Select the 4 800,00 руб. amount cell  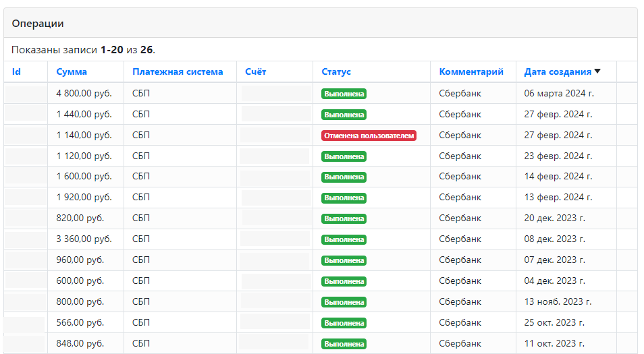pyautogui.click(x=84, y=94)
